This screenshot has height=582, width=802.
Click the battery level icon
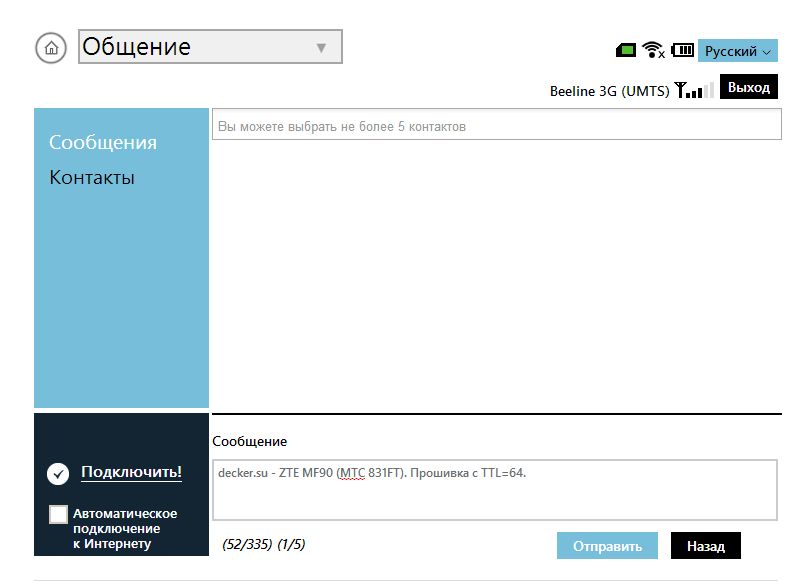682,50
